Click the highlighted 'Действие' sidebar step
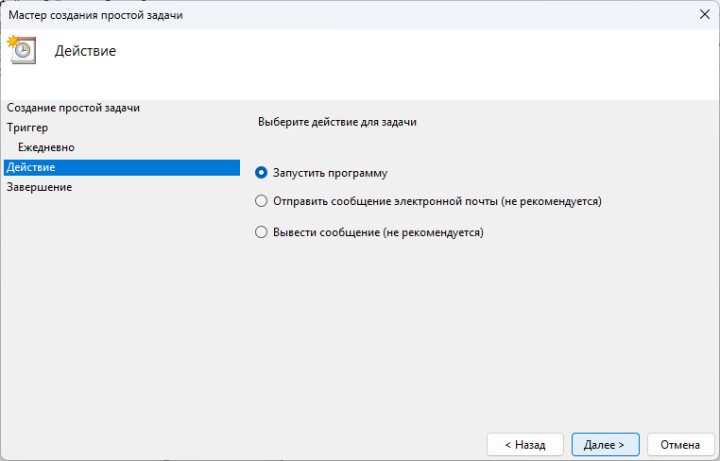 [31, 167]
